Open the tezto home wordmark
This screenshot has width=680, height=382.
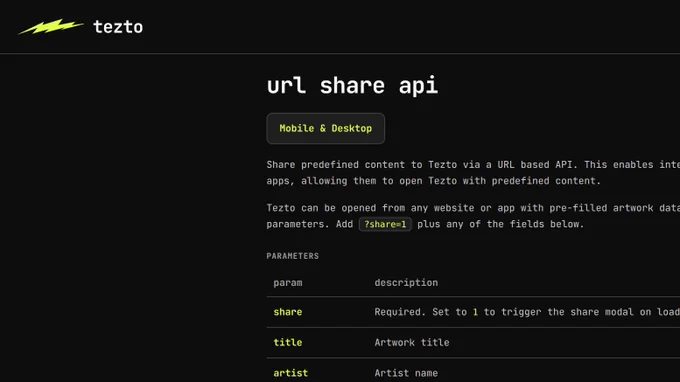118,27
